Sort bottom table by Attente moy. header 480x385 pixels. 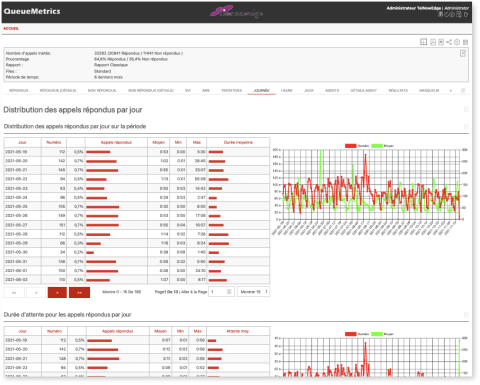point(238,331)
